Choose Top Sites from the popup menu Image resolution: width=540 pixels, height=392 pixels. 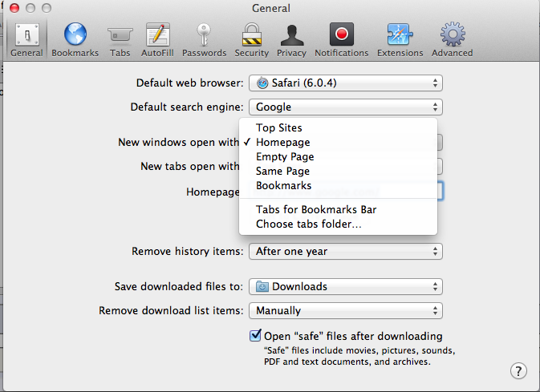[x=338, y=127]
